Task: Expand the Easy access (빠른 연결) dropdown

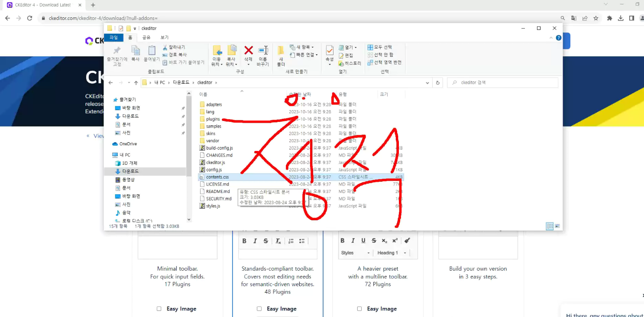Action: [304, 55]
